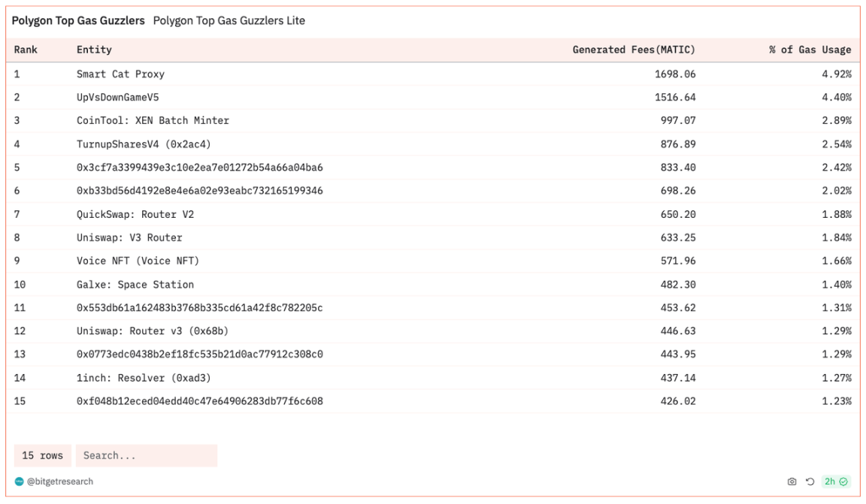Click the Search... input field
Viewport: 866px width, 504px height.
pos(147,455)
